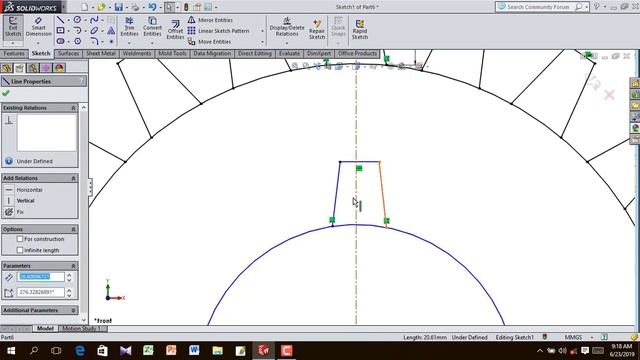Open Microsoft Edge from taskbar
The image size is (640, 360).
(80, 351)
